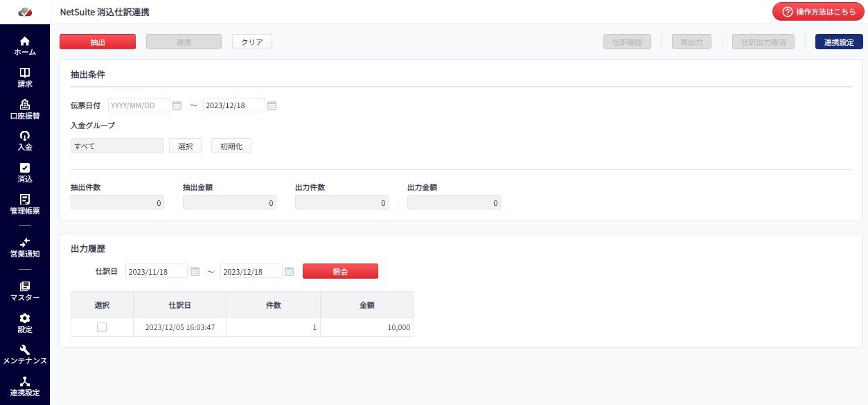Image resolution: width=868 pixels, height=405 pixels.
Task: Click 抽出件数 value field
Action: (117, 203)
